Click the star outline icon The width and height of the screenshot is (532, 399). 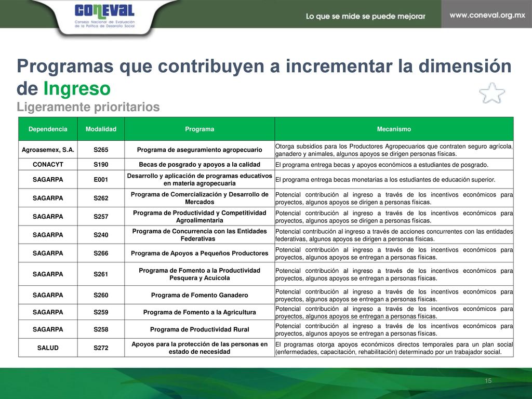[x=492, y=93]
